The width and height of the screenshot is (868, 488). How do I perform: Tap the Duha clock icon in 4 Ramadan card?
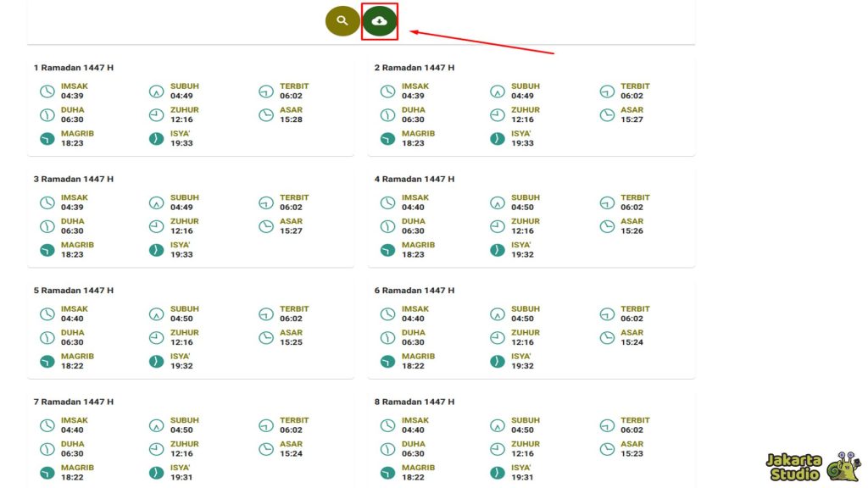click(x=388, y=226)
